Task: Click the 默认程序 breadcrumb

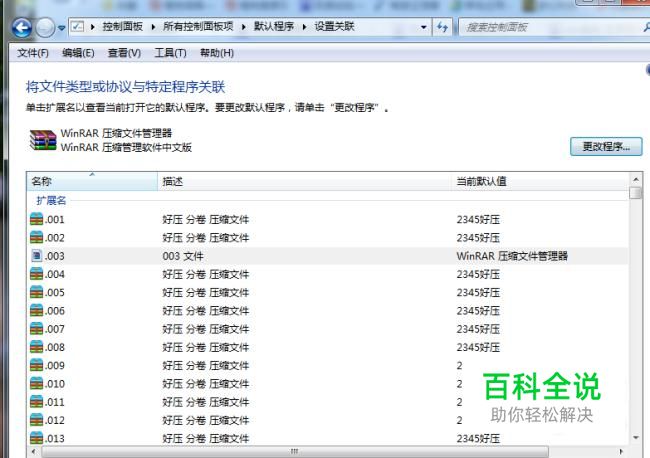Action: [x=274, y=27]
